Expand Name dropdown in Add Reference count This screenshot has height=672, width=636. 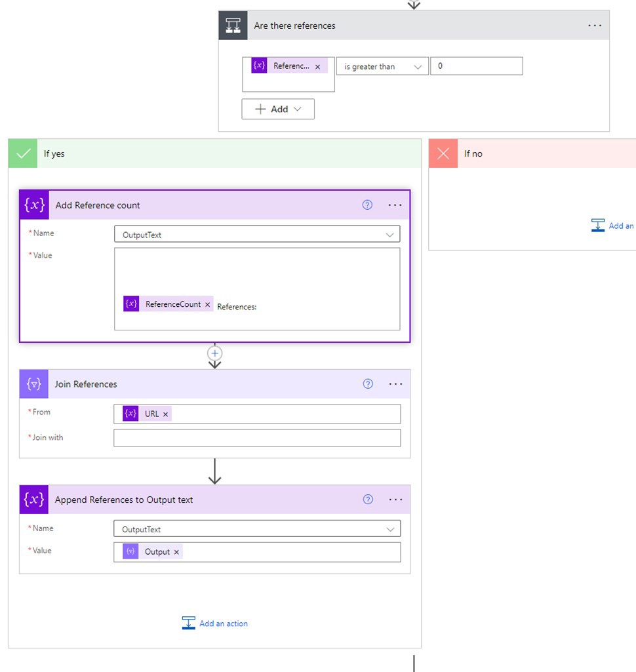(x=391, y=235)
